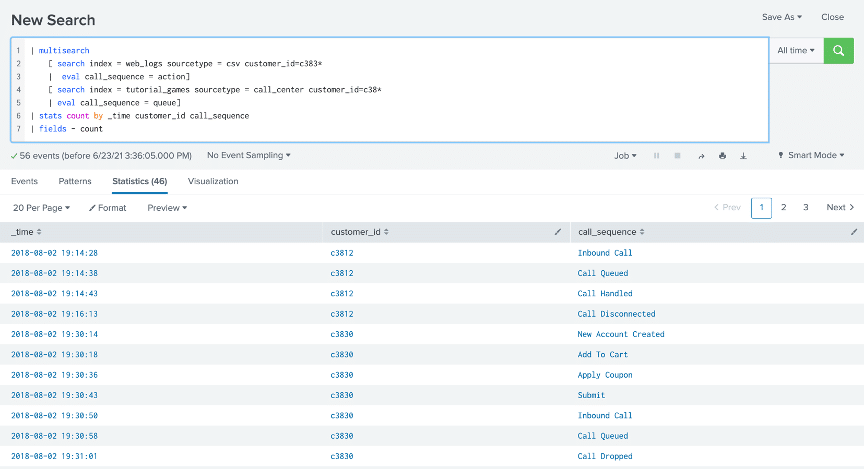Go to results page 3
The image size is (864, 470).
pyautogui.click(x=806, y=208)
